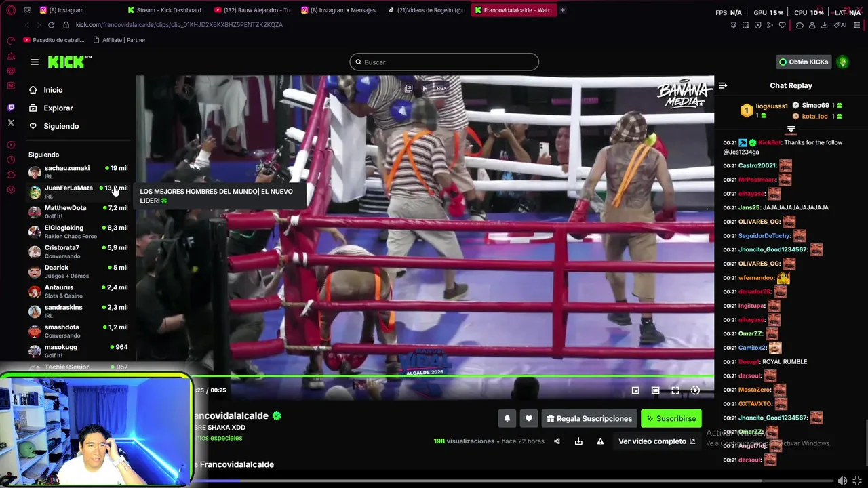Image resolution: width=868 pixels, height=488 pixels.
Task: Open Antaurus channel in following list
Action: click(78, 291)
